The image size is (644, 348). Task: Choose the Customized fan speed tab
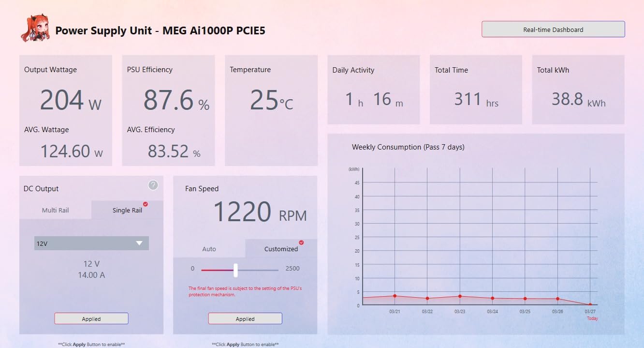281,249
